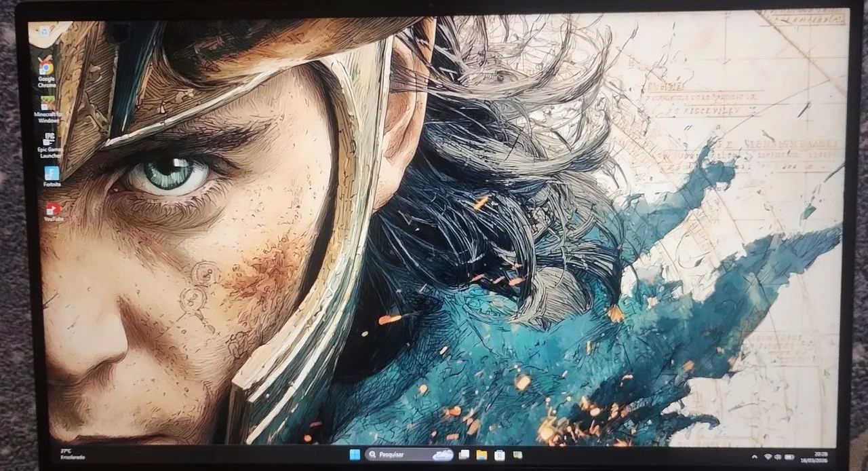Expand the hidden system tray icons

point(755,456)
